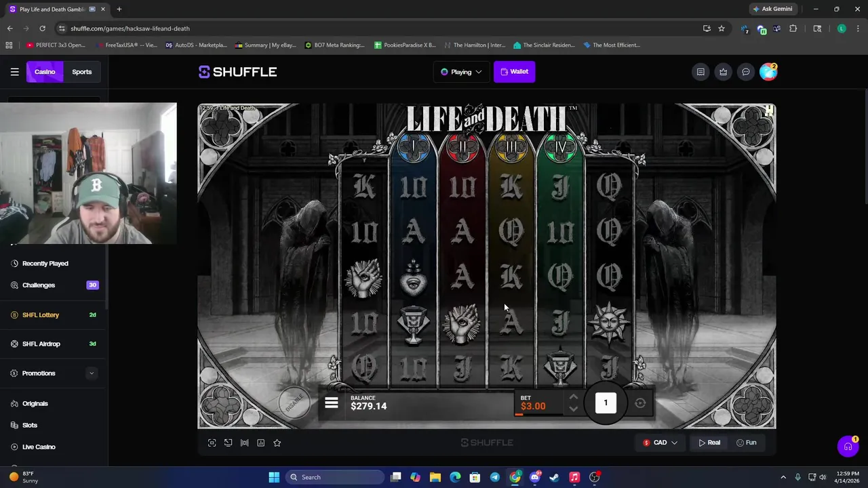Open the Summary My eBay bookmark
The image size is (868, 488).
266,45
